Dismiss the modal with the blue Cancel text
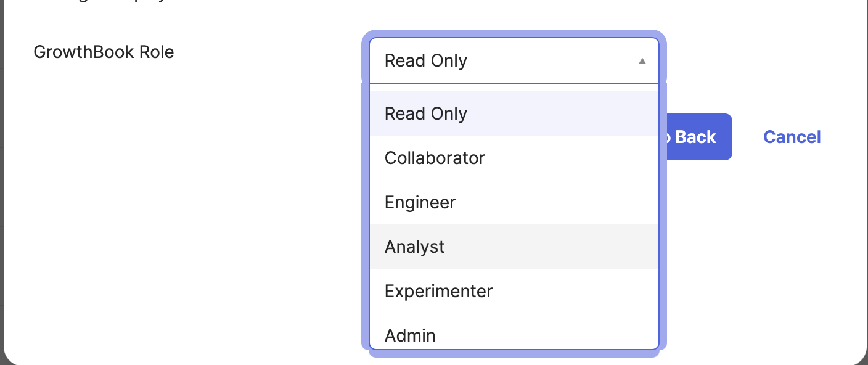The height and width of the screenshot is (365, 868). pyautogui.click(x=792, y=137)
